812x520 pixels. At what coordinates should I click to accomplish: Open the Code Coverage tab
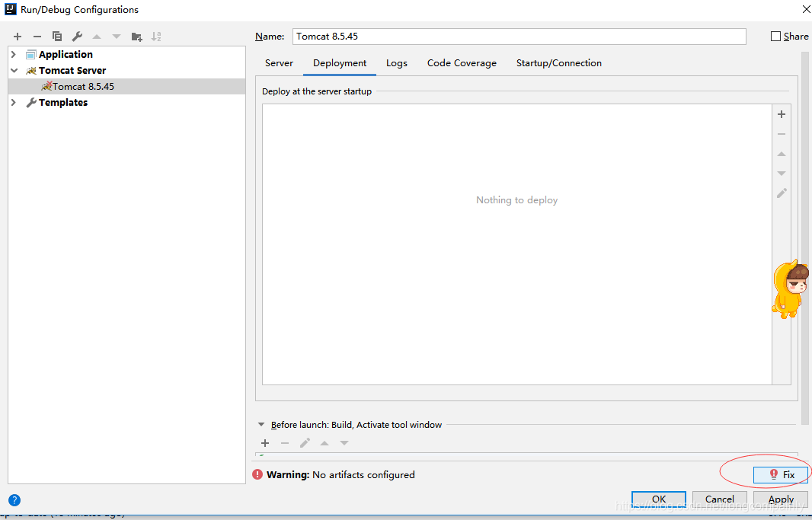coord(462,63)
